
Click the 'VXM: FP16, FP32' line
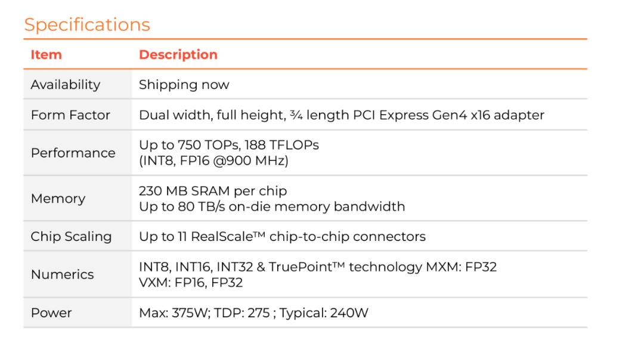pyautogui.click(x=190, y=282)
